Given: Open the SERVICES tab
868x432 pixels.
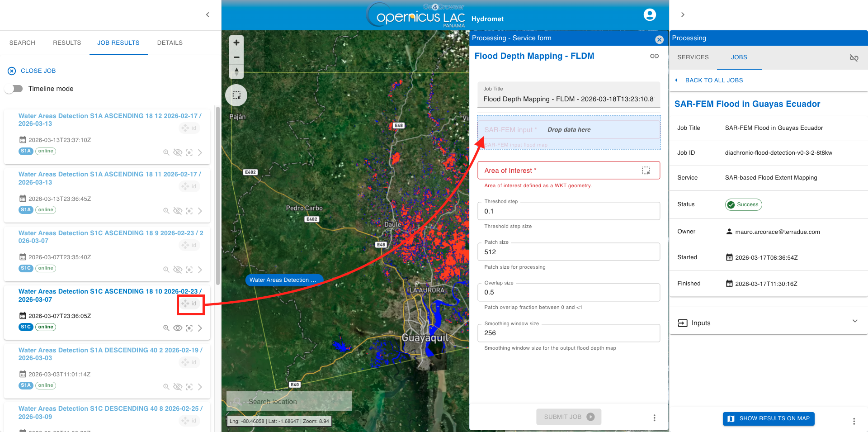Looking at the screenshot, I should click(693, 57).
